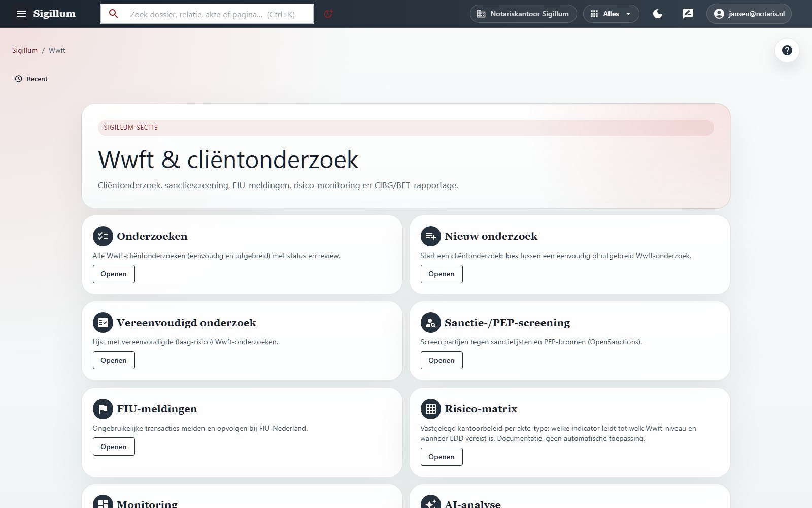The width and height of the screenshot is (812, 508).
Task: Click the red refresh icon next to search
Action: [x=328, y=14]
